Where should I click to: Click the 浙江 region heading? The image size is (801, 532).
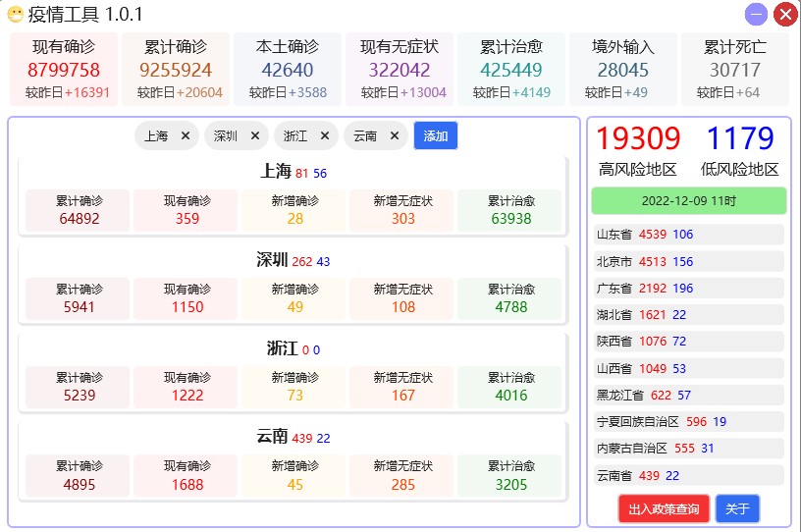(283, 348)
